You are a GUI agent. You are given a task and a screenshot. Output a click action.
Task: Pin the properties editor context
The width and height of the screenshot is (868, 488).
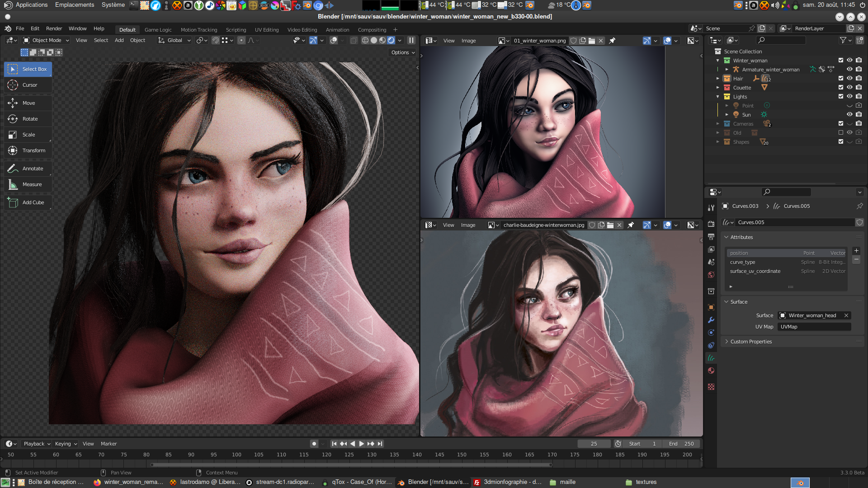pos(859,206)
